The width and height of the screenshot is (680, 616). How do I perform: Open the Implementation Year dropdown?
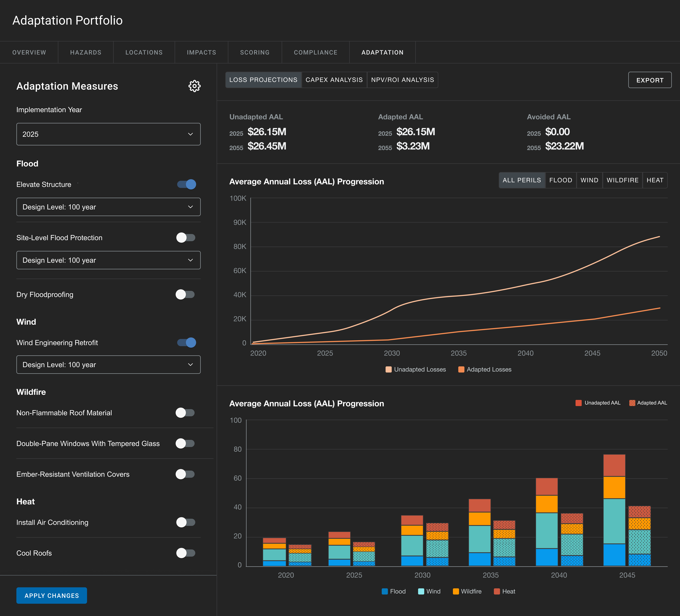[108, 134]
